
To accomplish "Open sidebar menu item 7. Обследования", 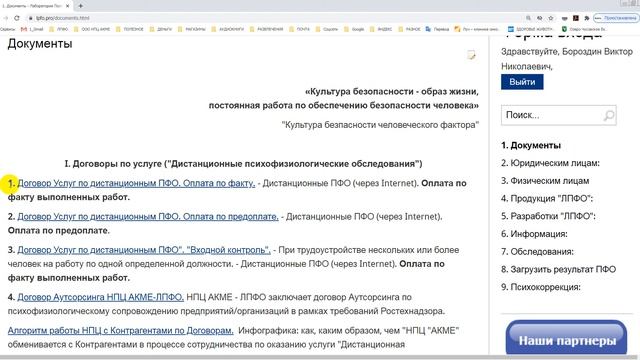I will point(537,251).
